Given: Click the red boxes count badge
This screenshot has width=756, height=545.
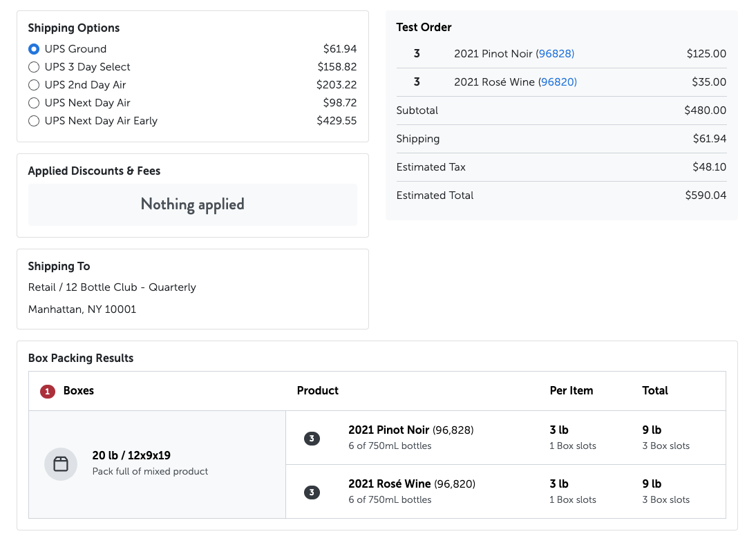Looking at the screenshot, I should 47,391.
